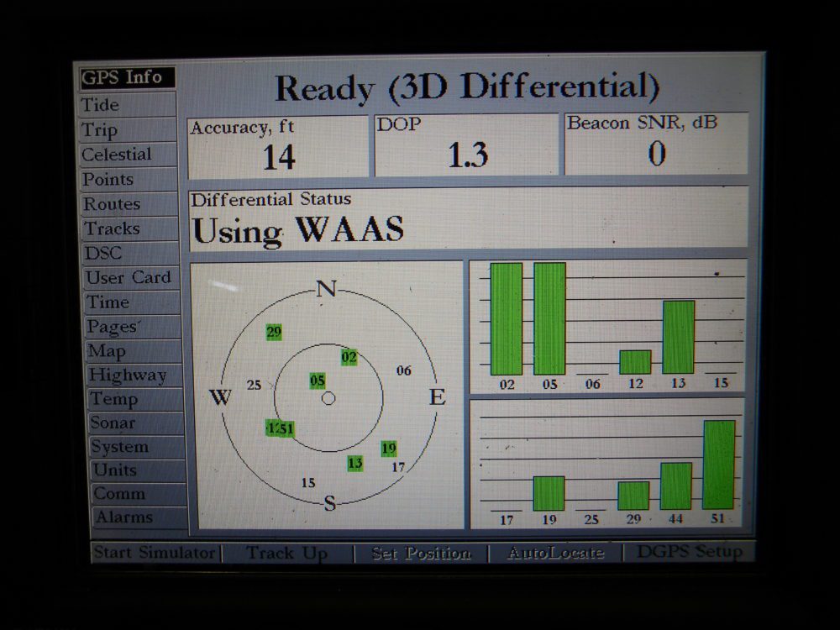Open the Tracks tab

pos(130,228)
